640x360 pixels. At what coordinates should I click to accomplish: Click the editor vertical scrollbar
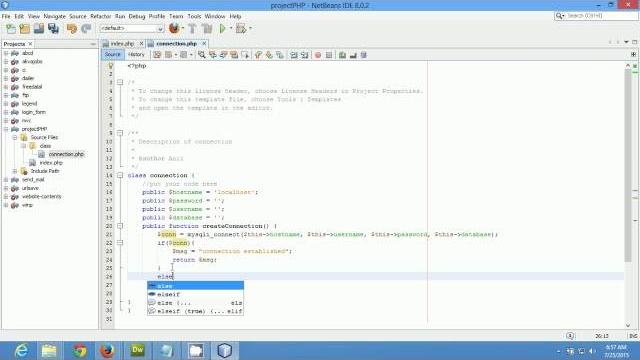click(x=628, y=165)
